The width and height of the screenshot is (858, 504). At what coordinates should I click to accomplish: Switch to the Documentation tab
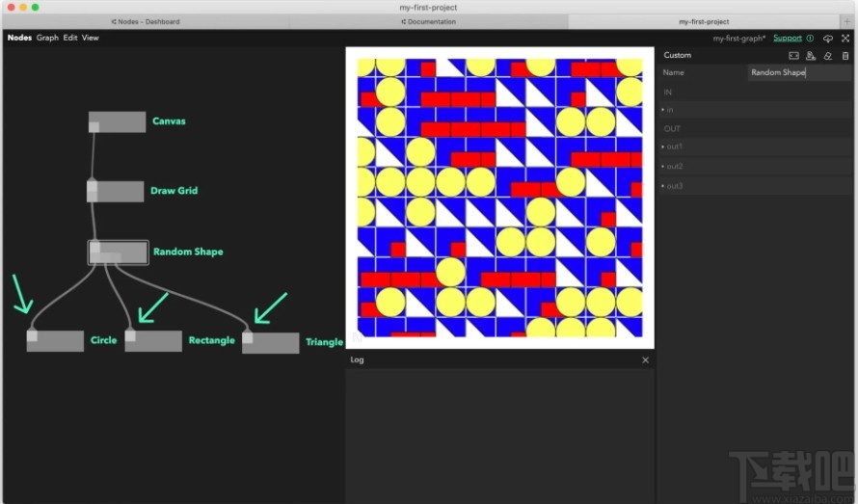click(x=428, y=22)
